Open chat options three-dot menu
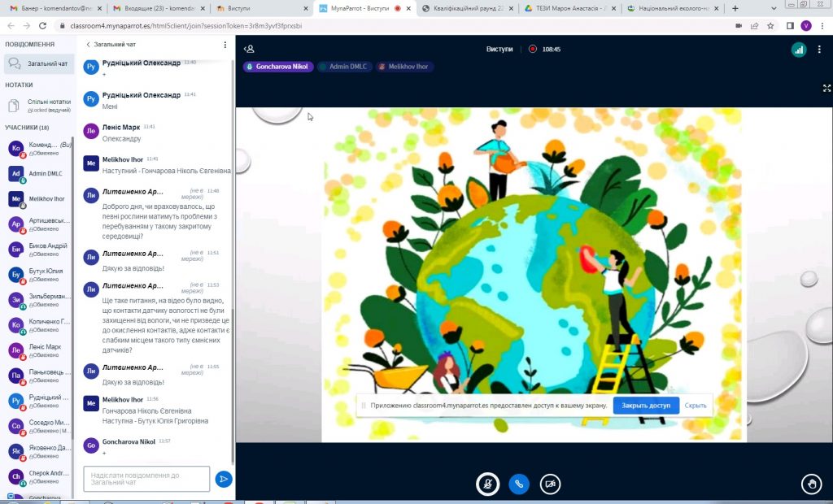The image size is (833, 504). pos(225,45)
